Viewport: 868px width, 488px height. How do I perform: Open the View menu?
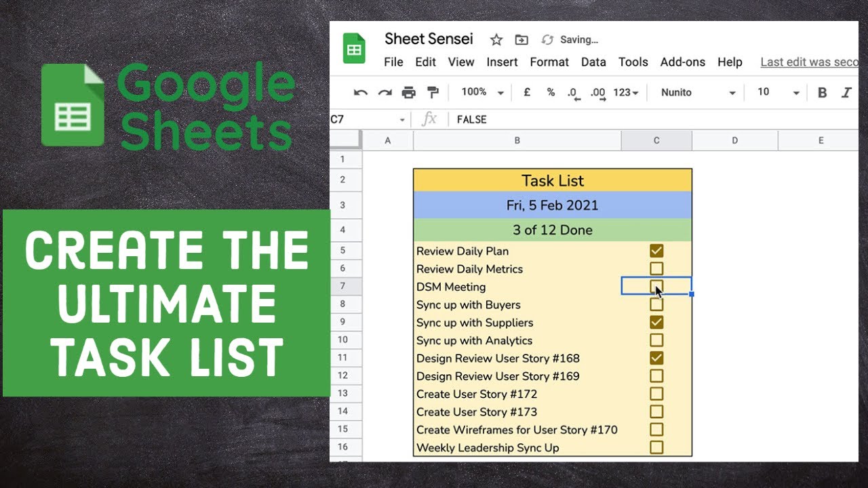(461, 62)
